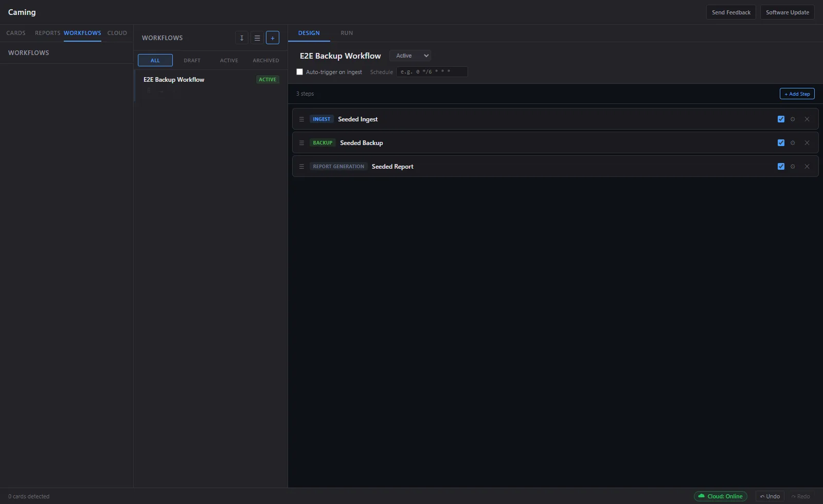Open settings gear for Seeded Ingest step
The width and height of the screenshot is (823, 504).
point(793,119)
